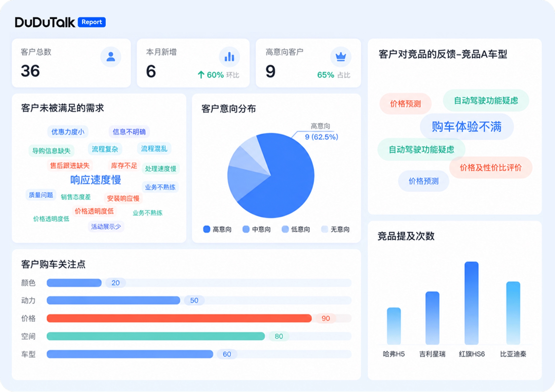Click the 哈弗H5 bar in 竞品提及次数
555x392 pixels.
tap(394, 326)
